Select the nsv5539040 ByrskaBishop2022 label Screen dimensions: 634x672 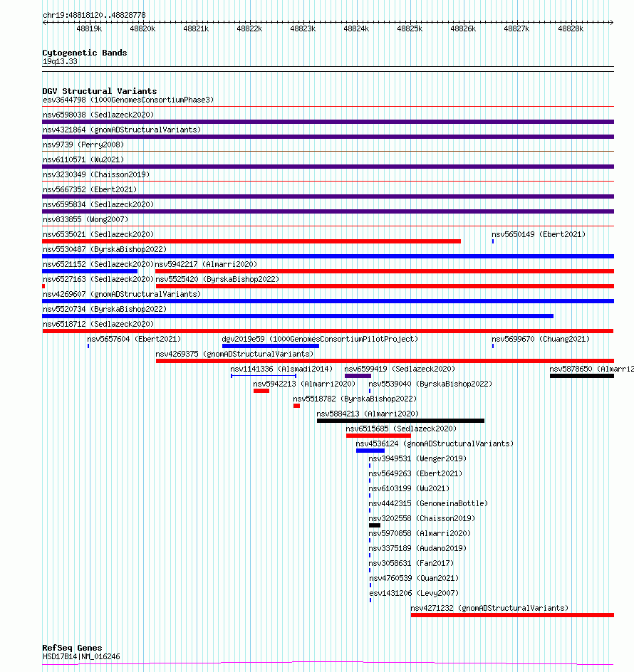click(x=430, y=384)
